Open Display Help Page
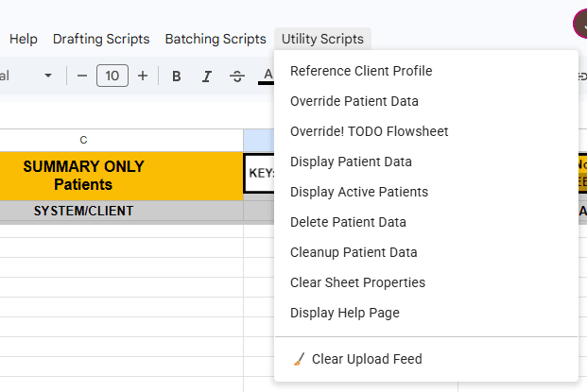 pos(426,313)
